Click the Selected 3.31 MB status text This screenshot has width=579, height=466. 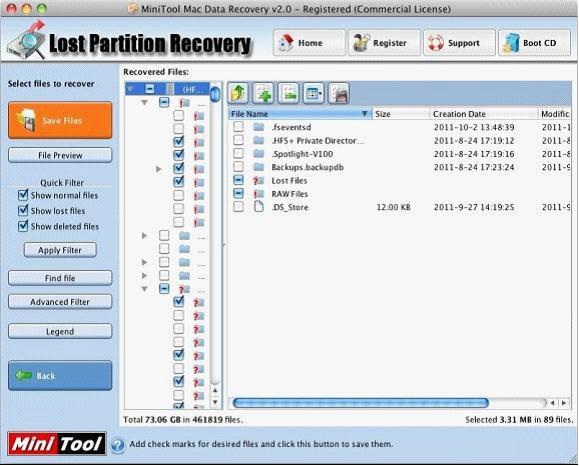[519, 420]
